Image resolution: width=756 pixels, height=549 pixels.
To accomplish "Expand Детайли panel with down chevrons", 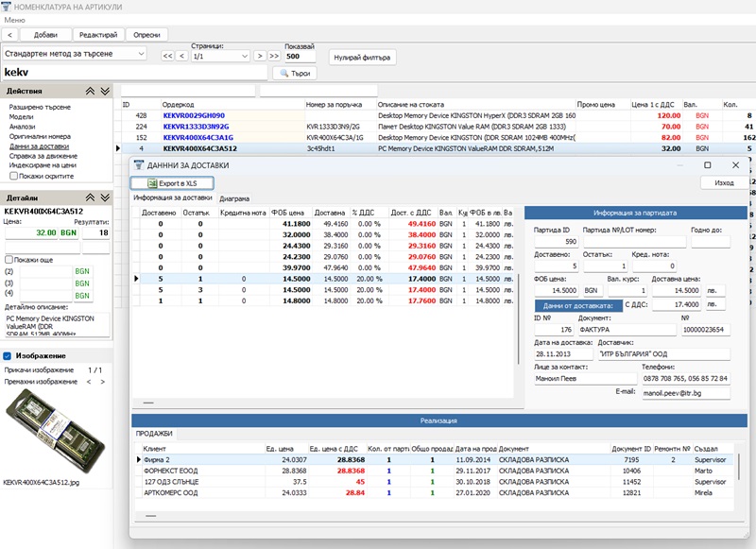I will (x=105, y=197).
